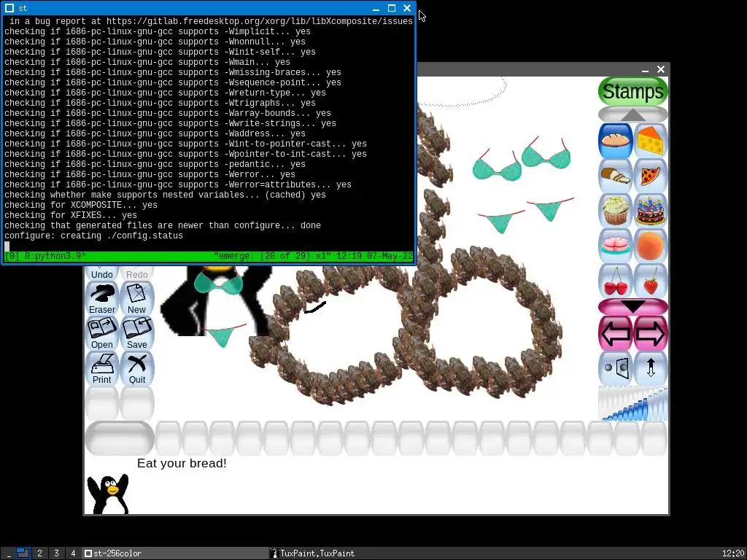
Task: Pick the sliced bread stamp
Action: tap(615, 176)
